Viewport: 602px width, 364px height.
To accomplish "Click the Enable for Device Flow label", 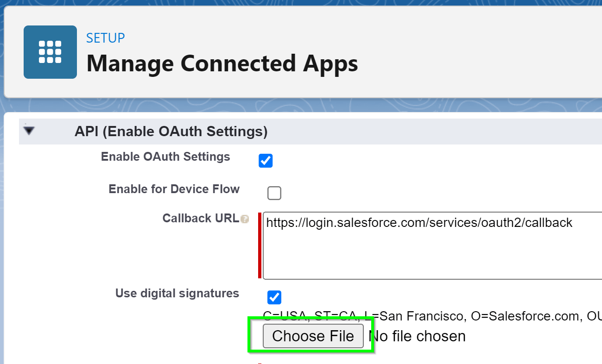I will point(174,189).
